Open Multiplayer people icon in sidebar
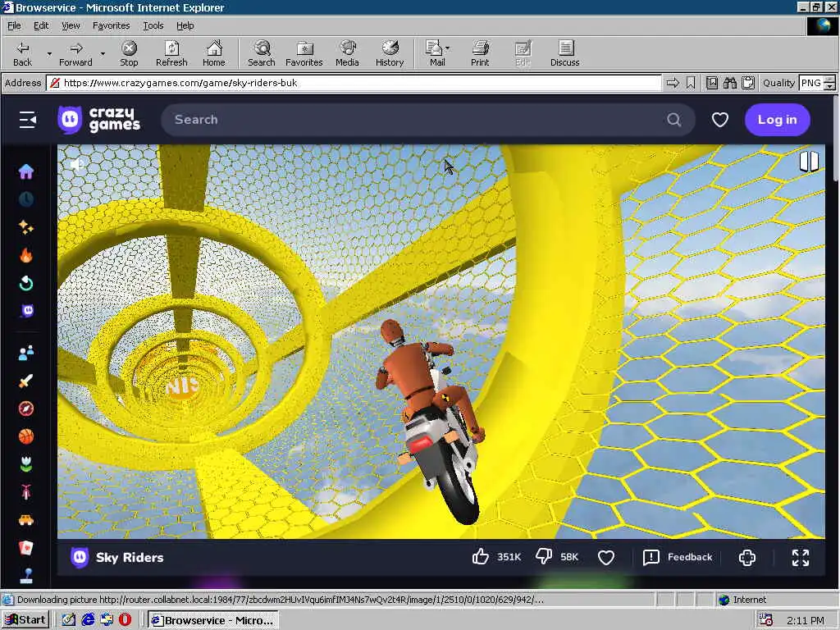 pos(25,353)
